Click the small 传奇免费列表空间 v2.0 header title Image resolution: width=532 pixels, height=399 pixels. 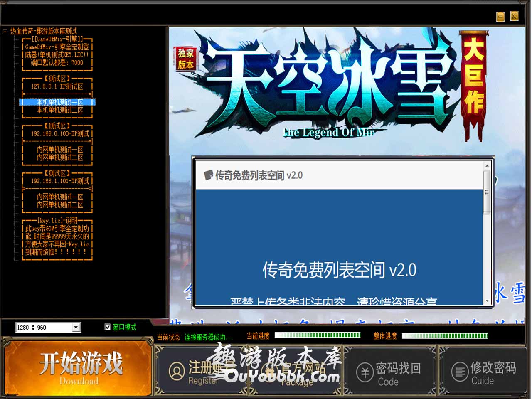(x=259, y=175)
